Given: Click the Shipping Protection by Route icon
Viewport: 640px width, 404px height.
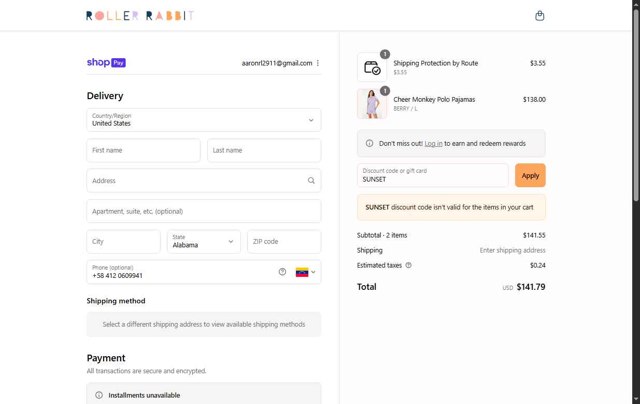Looking at the screenshot, I should click(x=372, y=67).
